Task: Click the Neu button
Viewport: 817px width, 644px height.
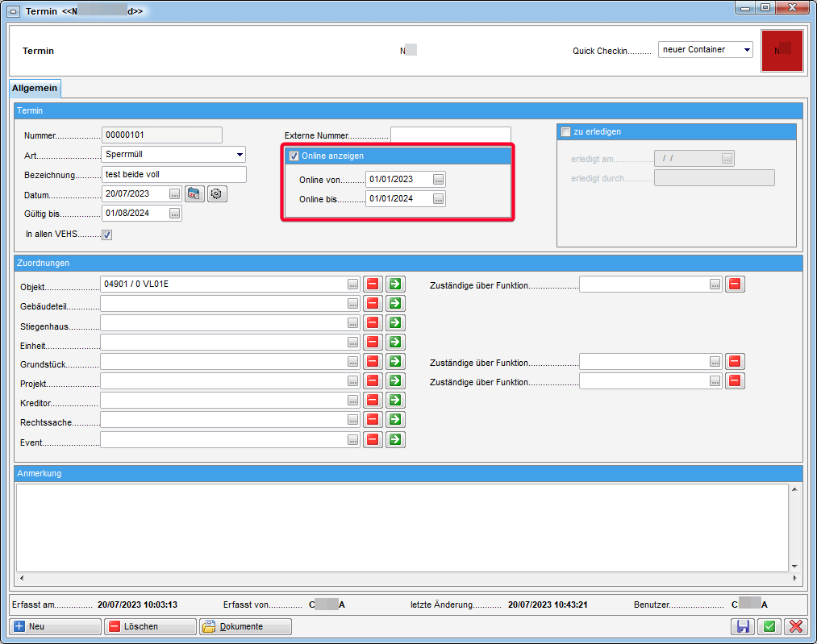Action: pos(55,626)
